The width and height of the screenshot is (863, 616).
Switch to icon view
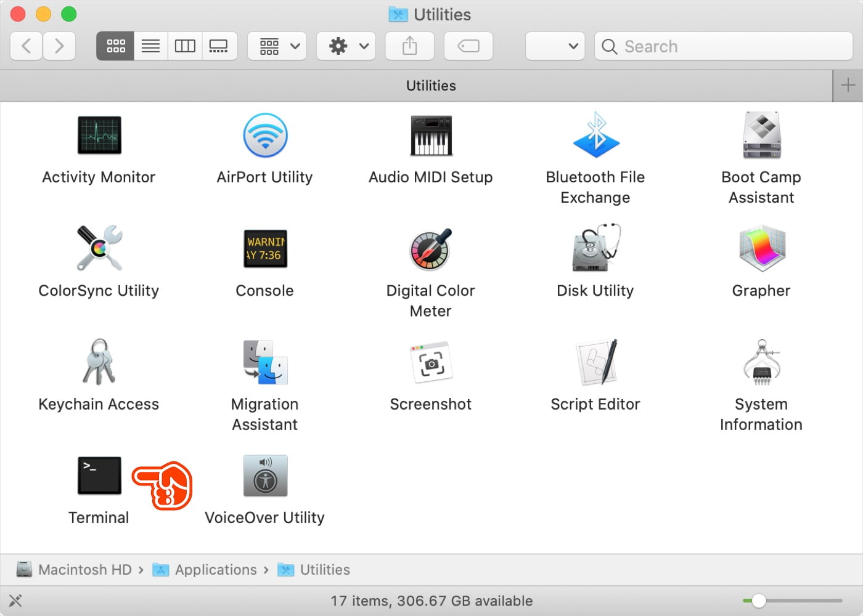pyautogui.click(x=115, y=46)
